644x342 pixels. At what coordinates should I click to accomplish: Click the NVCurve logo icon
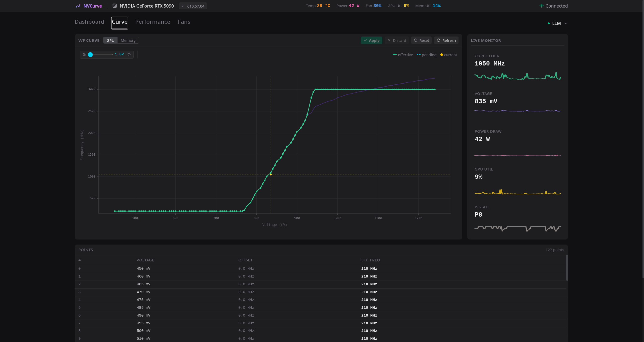point(78,6)
